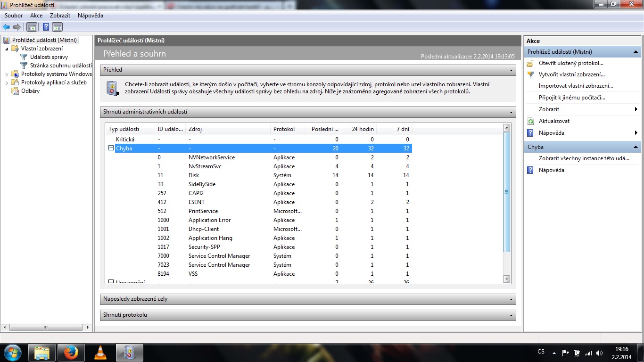
Task: Expand the Upozornění event type row
Action: (x=111, y=282)
